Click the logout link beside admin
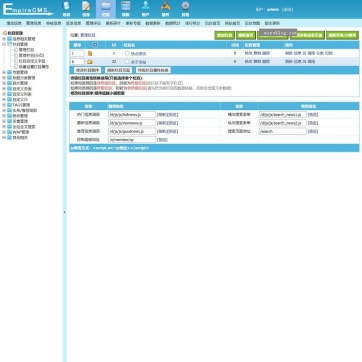The image size is (362, 362). [x=287, y=9]
